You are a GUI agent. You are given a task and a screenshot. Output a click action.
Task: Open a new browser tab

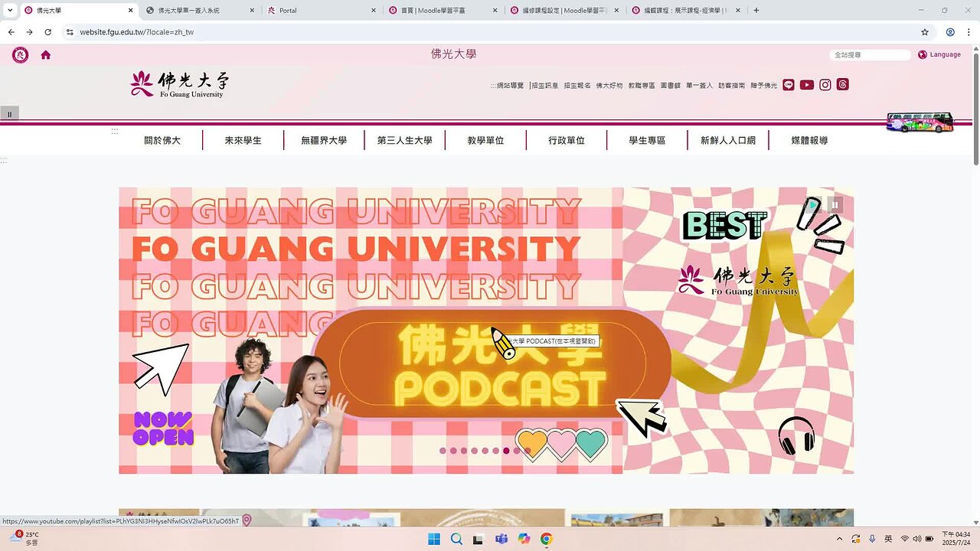[x=756, y=11]
